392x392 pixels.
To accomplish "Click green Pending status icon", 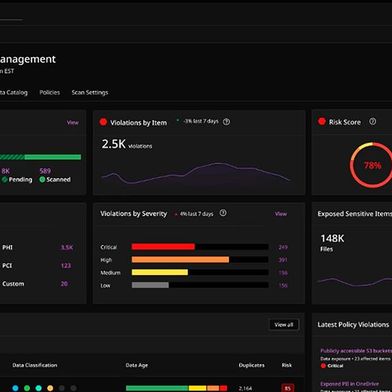I will [5, 180].
